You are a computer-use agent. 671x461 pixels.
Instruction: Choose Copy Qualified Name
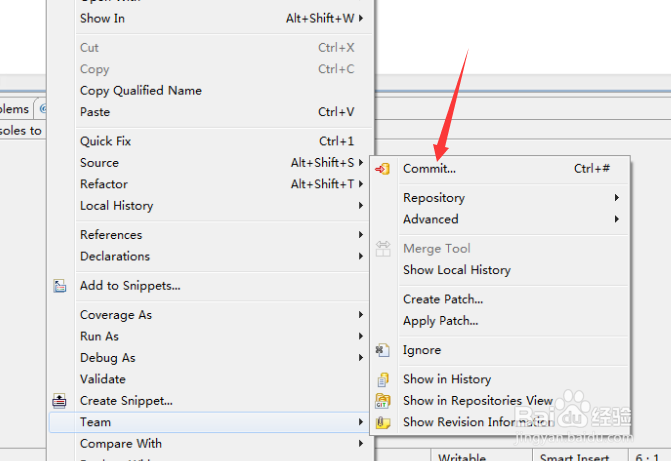tap(210, 91)
